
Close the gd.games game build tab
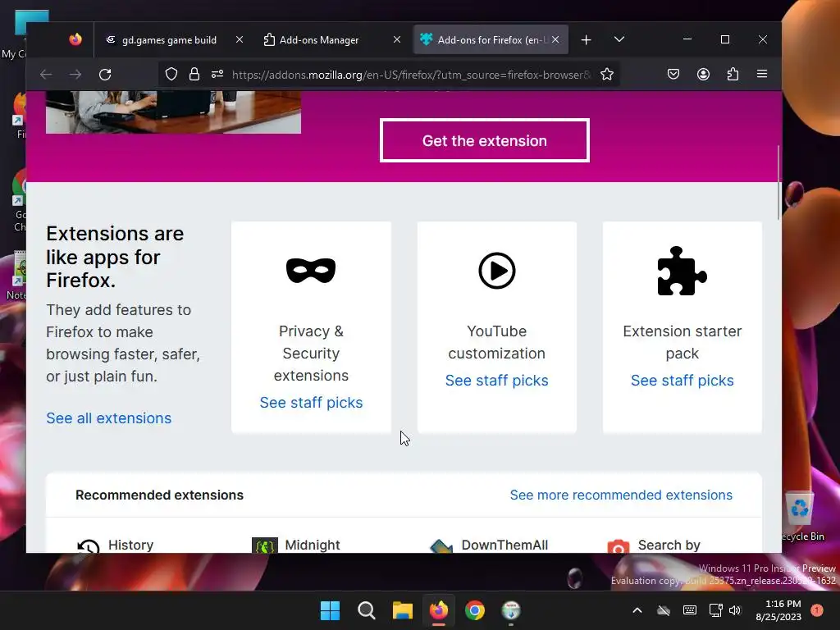(x=240, y=39)
